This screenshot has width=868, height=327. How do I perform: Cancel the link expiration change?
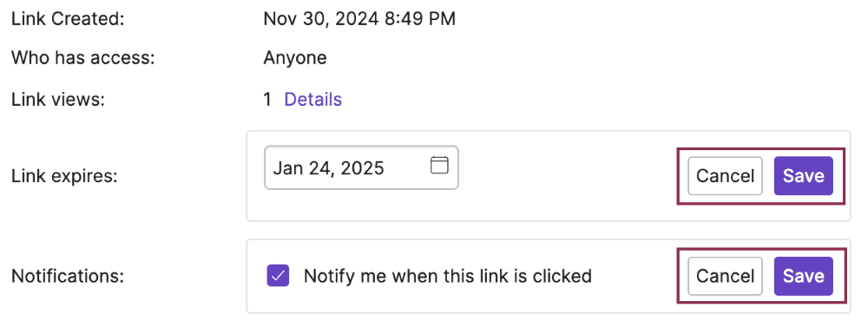[725, 176]
